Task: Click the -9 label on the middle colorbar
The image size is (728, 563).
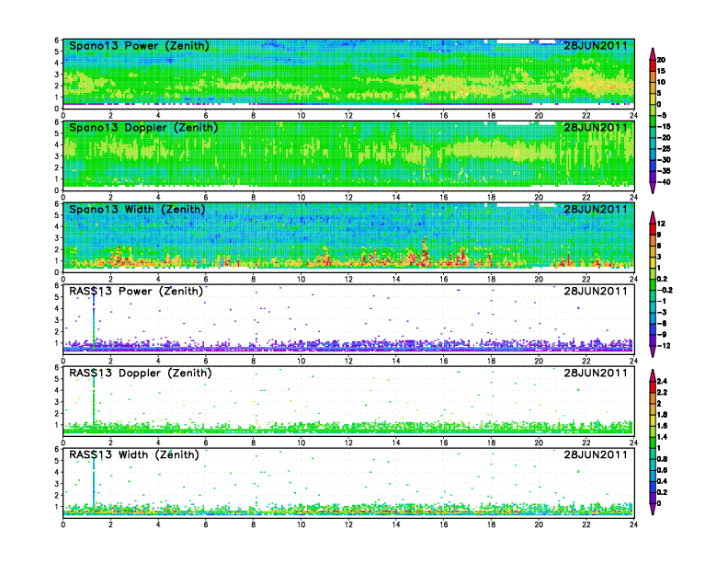Action: point(662,335)
